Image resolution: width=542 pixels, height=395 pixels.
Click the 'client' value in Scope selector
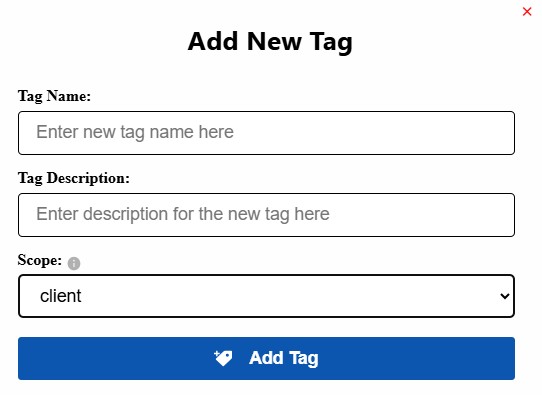(60, 296)
